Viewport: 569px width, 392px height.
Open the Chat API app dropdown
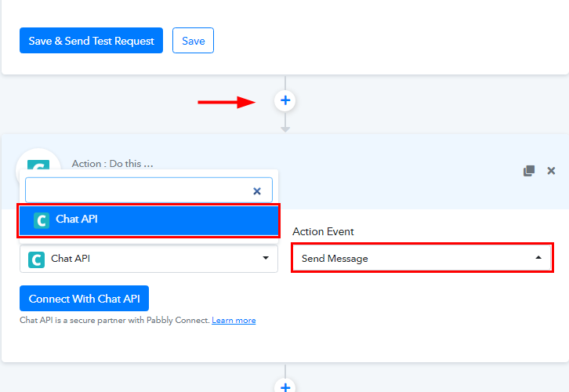coord(149,259)
